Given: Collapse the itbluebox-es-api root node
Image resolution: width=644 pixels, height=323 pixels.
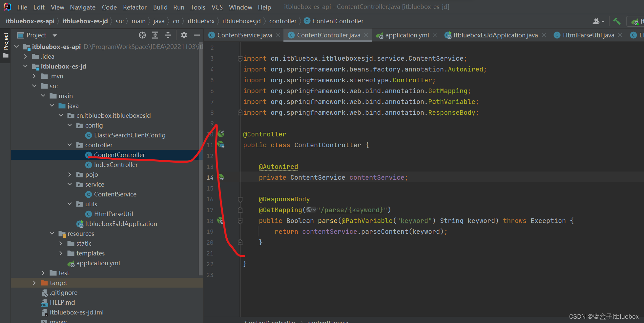Looking at the screenshot, I should 17,47.
